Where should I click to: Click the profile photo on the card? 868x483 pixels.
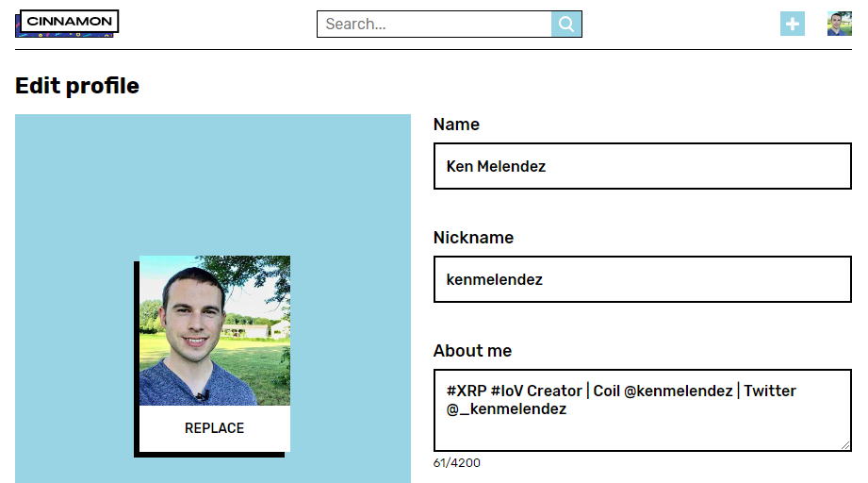(214, 330)
